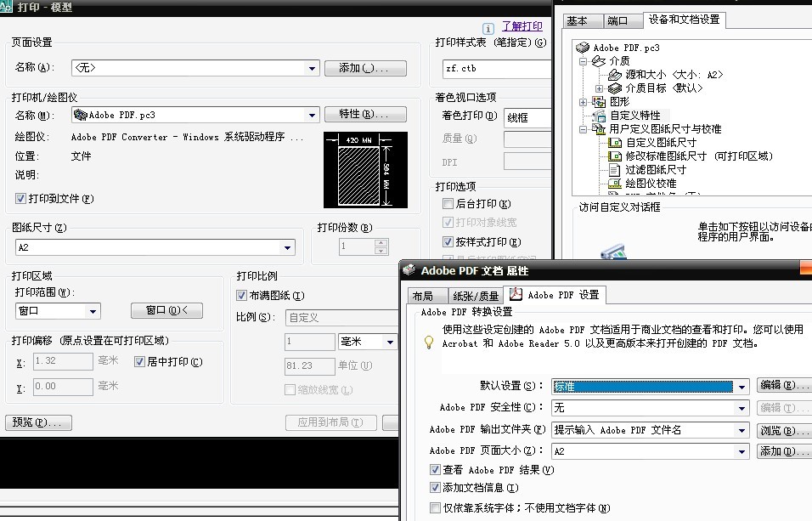Open the 毫米 units dropdown
This screenshot has height=521, width=812.
pos(390,342)
